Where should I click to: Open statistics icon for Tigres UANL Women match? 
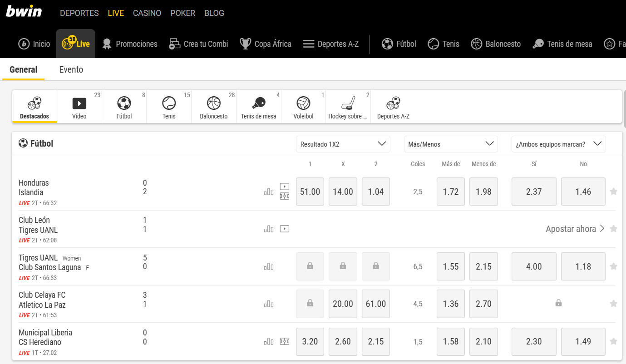[269, 266]
